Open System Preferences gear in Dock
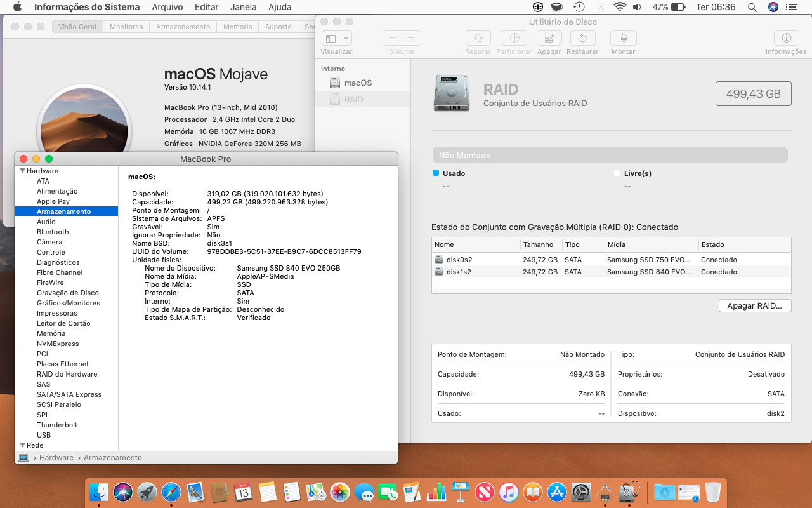 pos(581,491)
